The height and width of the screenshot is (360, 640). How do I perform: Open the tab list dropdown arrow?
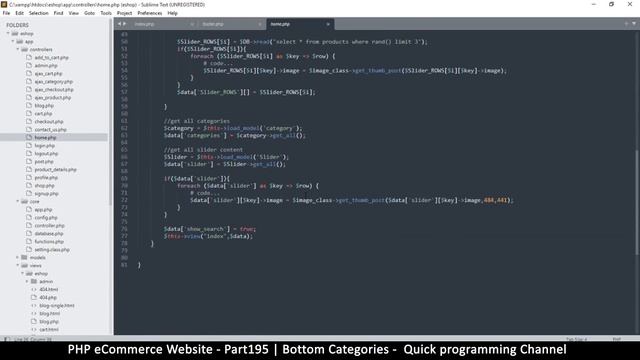pyautogui.click(x=634, y=24)
